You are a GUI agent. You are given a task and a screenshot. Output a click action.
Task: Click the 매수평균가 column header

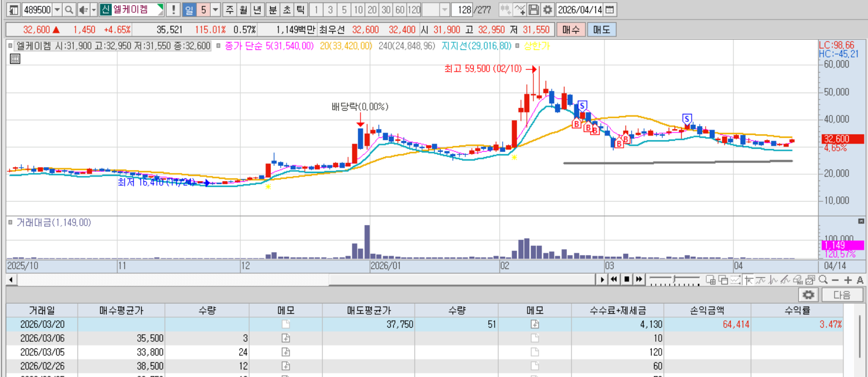[121, 310]
